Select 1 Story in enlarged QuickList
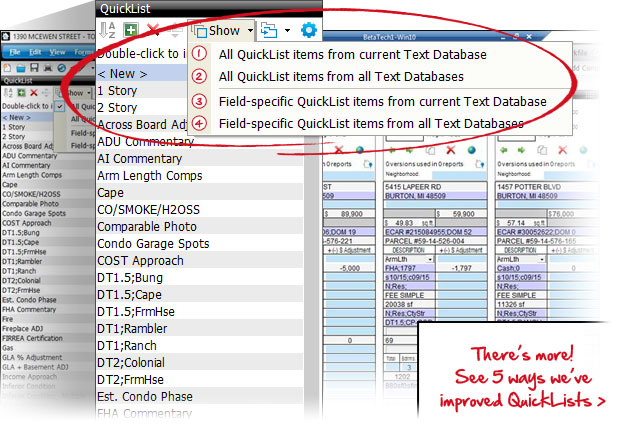Viewport: 620px width, 424px height. coord(142,91)
